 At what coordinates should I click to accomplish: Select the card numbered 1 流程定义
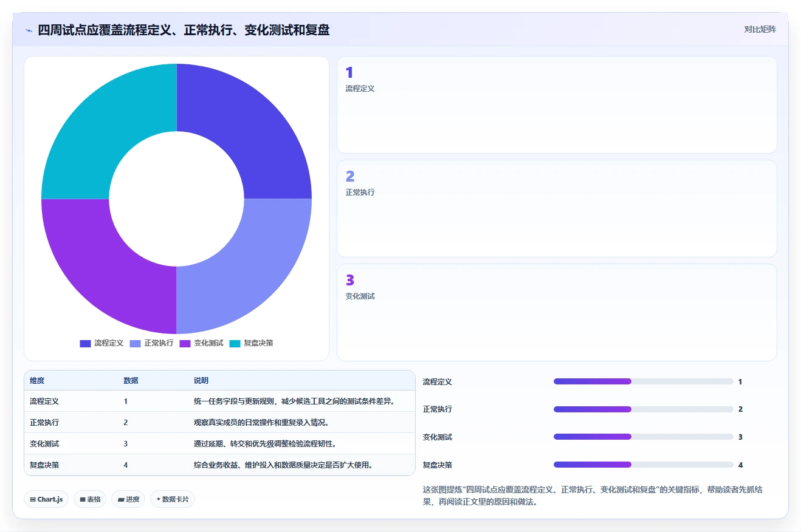point(557,104)
